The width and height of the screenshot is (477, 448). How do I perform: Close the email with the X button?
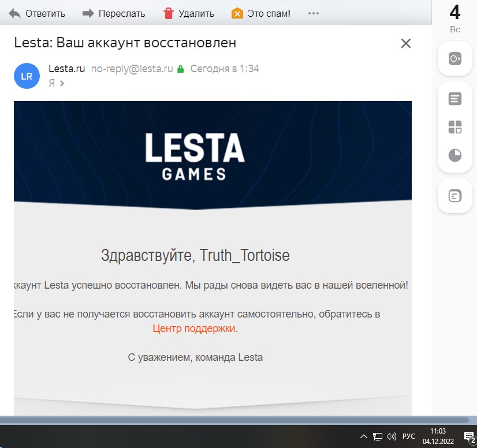[406, 43]
